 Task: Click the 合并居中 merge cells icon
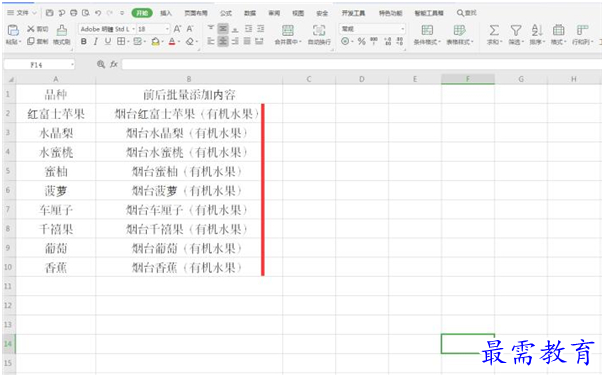(288, 31)
